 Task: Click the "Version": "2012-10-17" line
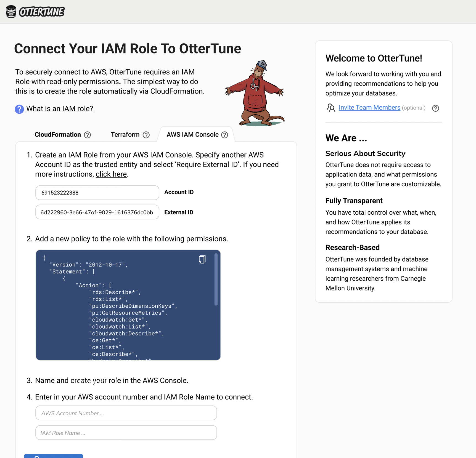89,265
